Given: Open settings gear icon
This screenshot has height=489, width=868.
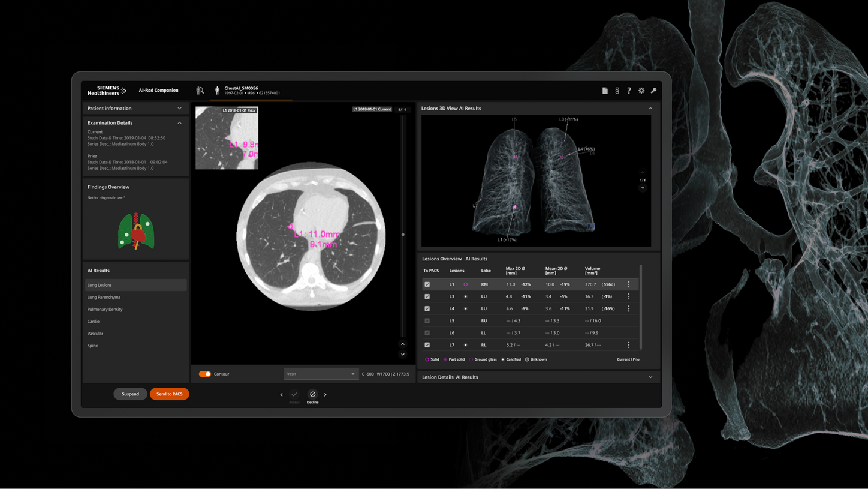Looking at the screenshot, I should [x=641, y=91].
